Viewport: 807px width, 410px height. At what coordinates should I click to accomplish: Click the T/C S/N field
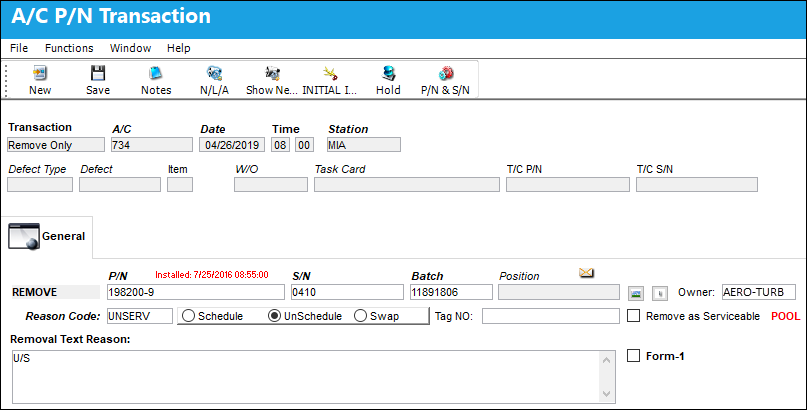pos(697,185)
